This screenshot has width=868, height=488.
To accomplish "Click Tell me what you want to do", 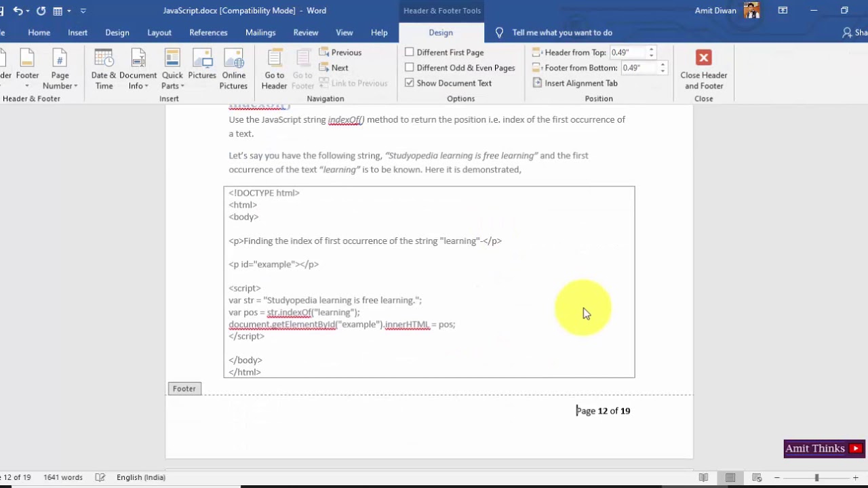I will [x=562, y=33].
